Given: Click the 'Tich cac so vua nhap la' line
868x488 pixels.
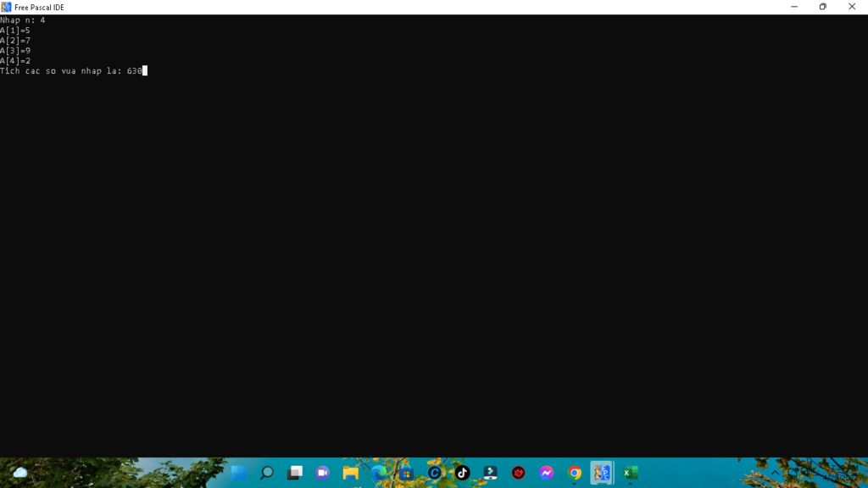Looking at the screenshot, I should coord(71,71).
